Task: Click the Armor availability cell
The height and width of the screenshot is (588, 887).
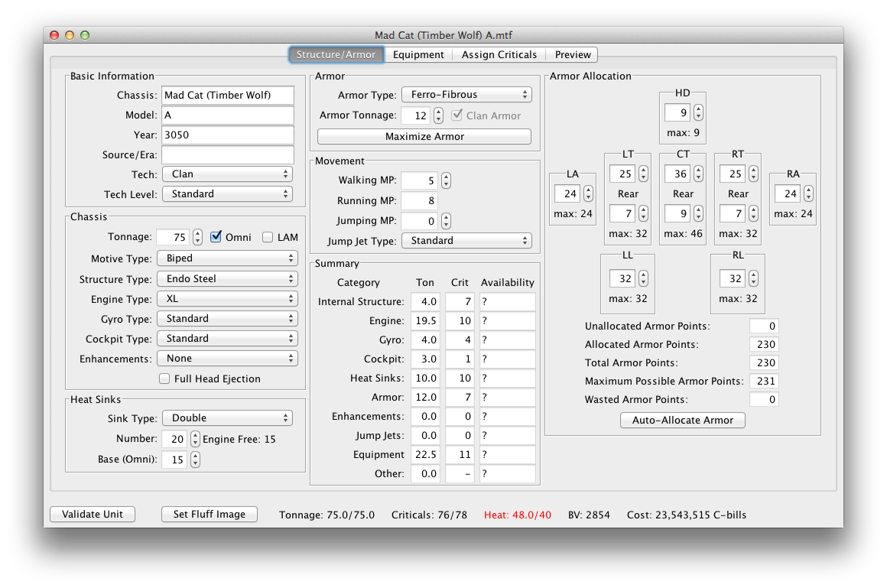Action: (x=508, y=398)
